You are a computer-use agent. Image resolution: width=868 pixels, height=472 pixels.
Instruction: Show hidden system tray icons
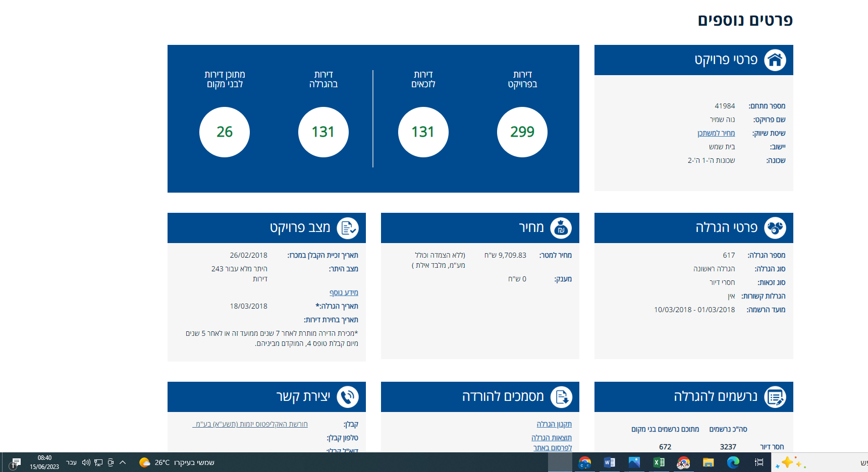(x=123, y=462)
